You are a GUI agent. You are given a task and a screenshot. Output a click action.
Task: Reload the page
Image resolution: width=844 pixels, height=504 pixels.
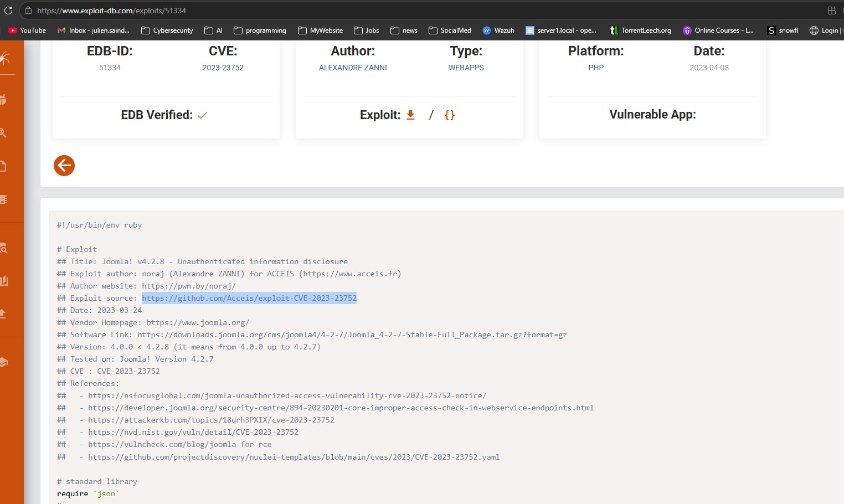8,11
